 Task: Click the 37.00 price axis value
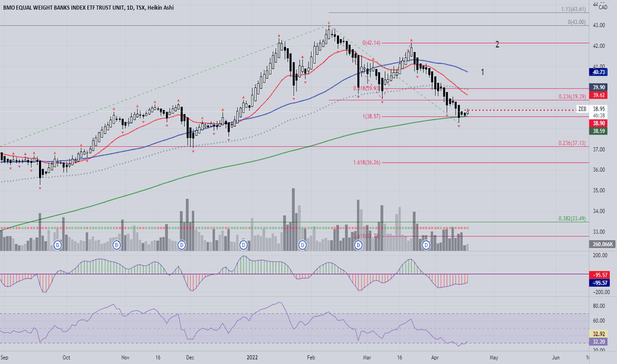click(x=599, y=150)
